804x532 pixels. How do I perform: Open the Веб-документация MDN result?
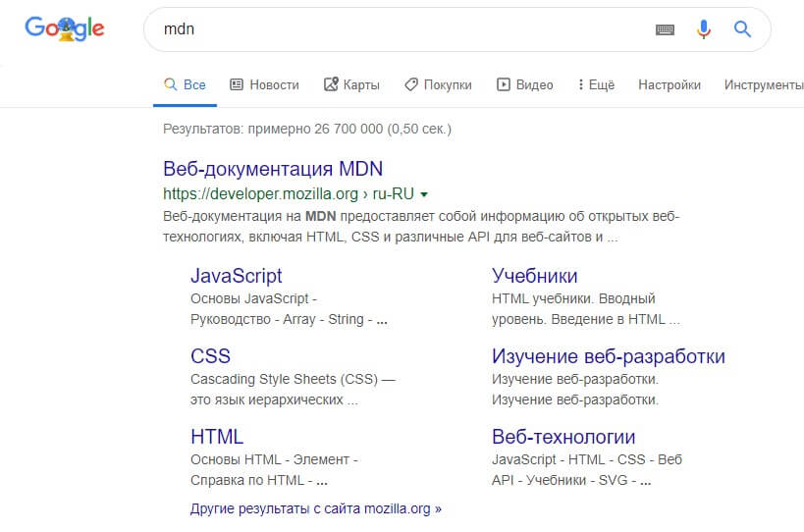pos(273,168)
